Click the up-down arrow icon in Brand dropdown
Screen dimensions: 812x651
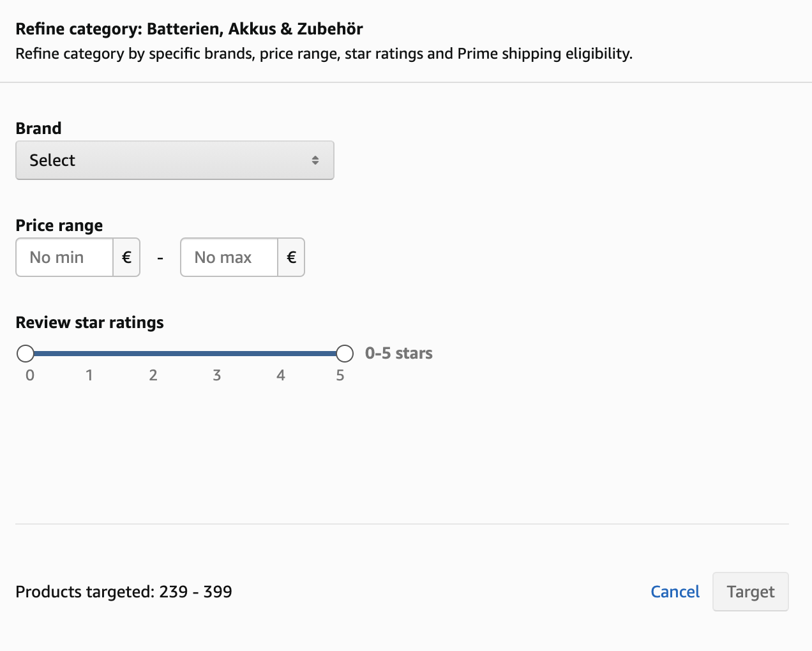click(315, 160)
